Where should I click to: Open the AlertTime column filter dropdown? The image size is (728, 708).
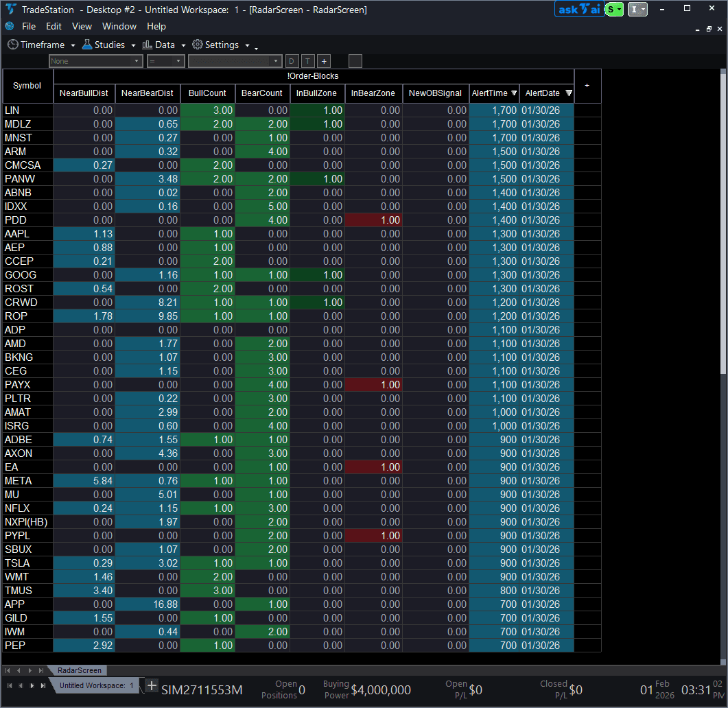click(x=513, y=93)
